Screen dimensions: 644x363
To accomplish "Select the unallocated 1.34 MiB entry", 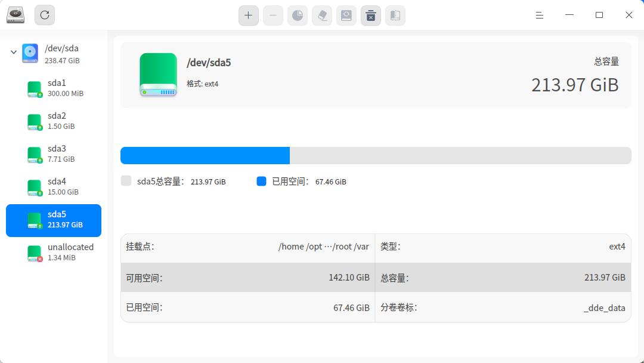I will tap(54, 253).
